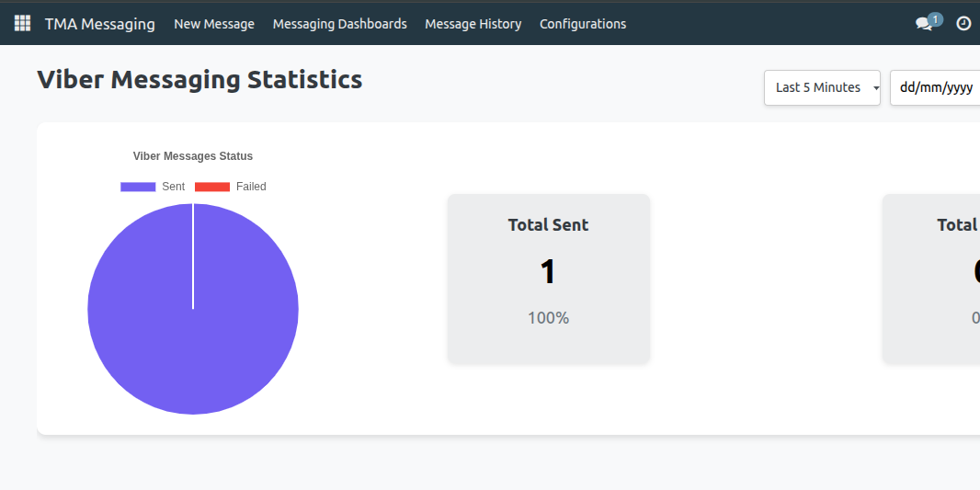Screen dimensions: 980x490
Task: Click the TMA Messaging app title
Action: [x=100, y=24]
